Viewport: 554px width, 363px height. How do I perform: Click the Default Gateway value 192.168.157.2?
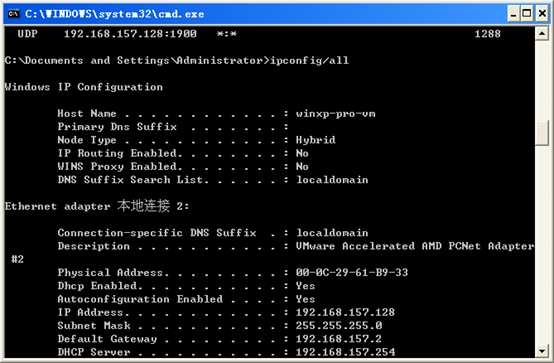338,339
